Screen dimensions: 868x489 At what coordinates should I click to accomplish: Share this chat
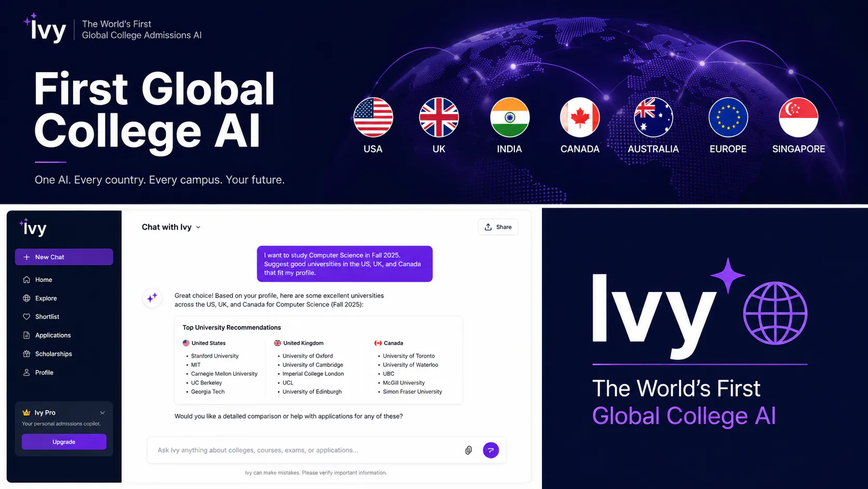(498, 227)
